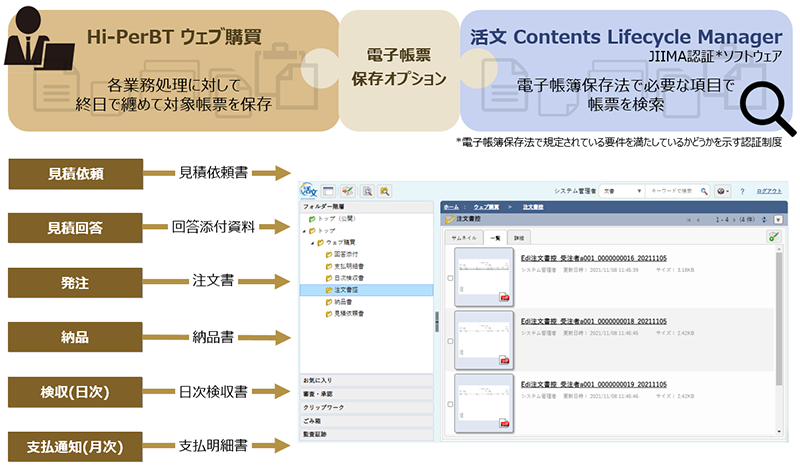Image resolution: width=800 pixels, height=470 pixels.
Task: Click the PDF icon on document 0000000016
Action: point(505,298)
